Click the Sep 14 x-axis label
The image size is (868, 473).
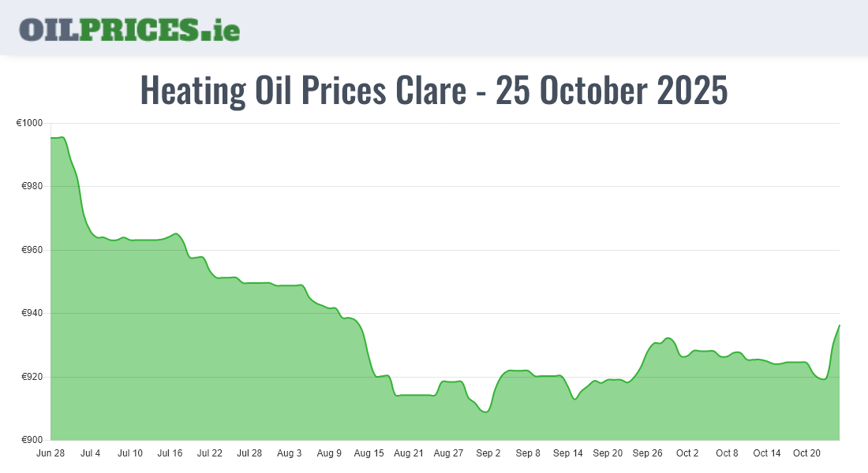click(x=568, y=453)
